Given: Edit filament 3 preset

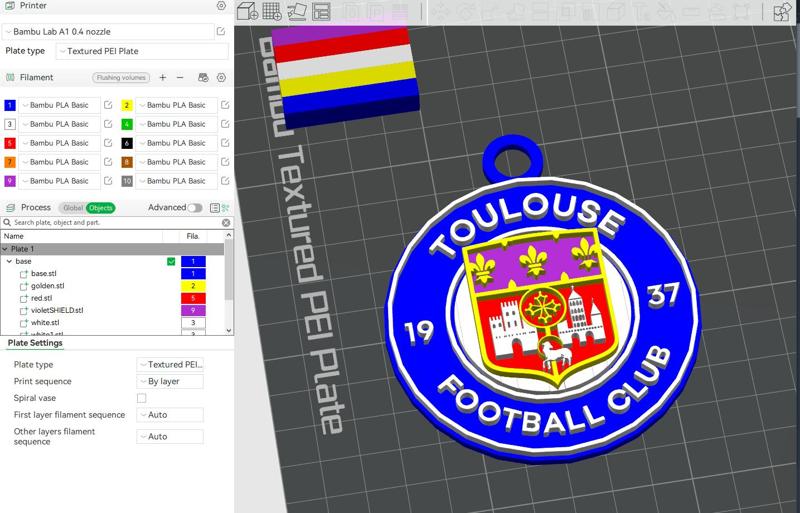Looking at the screenshot, I should 108,124.
